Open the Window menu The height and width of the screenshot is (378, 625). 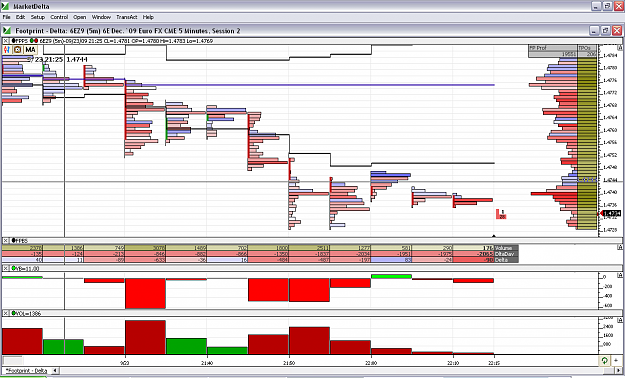[x=101, y=17]
